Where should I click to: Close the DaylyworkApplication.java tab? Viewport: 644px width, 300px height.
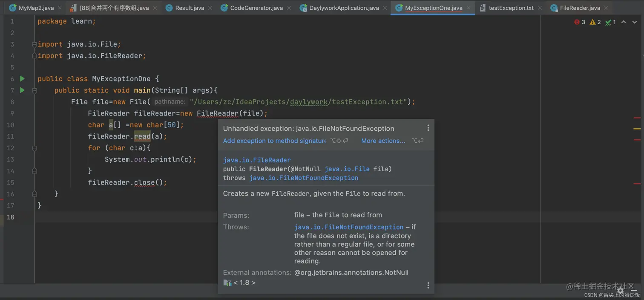point(384,8)
